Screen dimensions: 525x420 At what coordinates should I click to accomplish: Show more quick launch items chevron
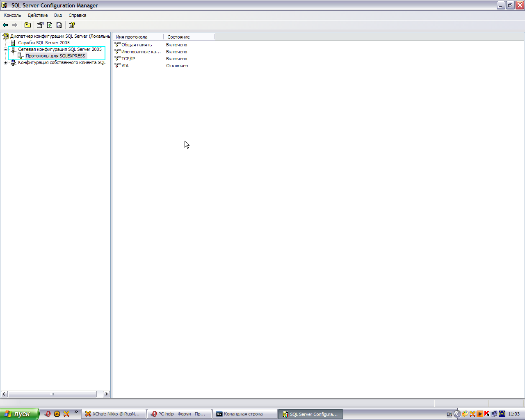point(76,412)
